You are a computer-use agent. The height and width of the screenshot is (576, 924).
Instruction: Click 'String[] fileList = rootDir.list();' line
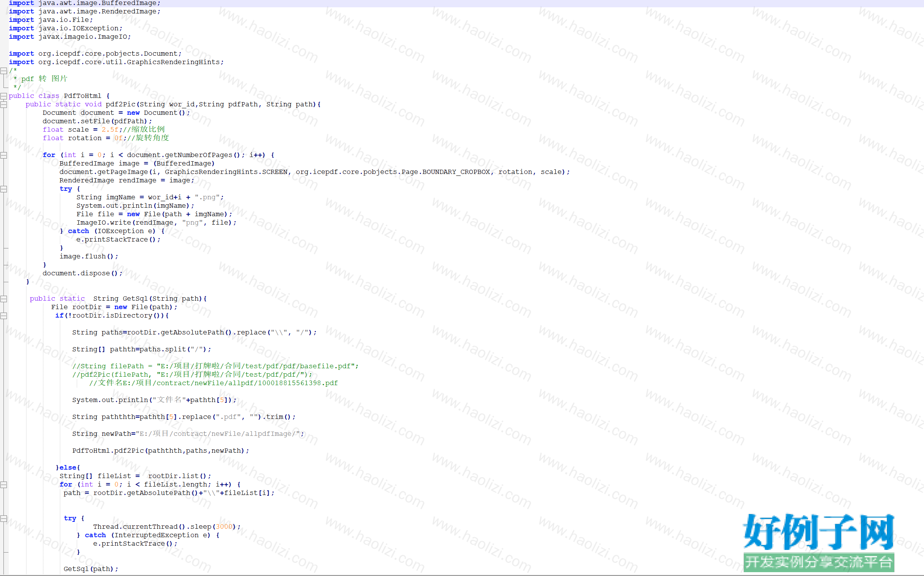[x=135, y=476]
